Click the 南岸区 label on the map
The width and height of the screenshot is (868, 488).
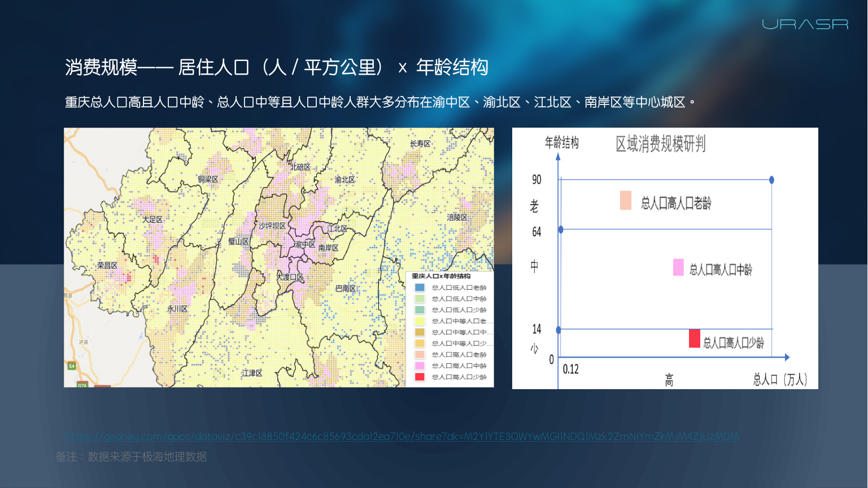(x=328, y=248)
